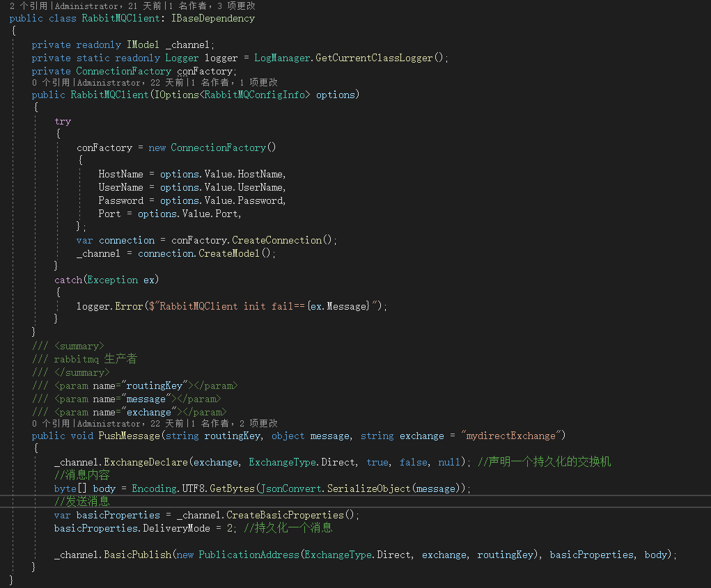Viewport: 711px width, 588px height.
Task: Open the "2 项更改" CodeLens link above PushMessage
Action: pos(258,424)
